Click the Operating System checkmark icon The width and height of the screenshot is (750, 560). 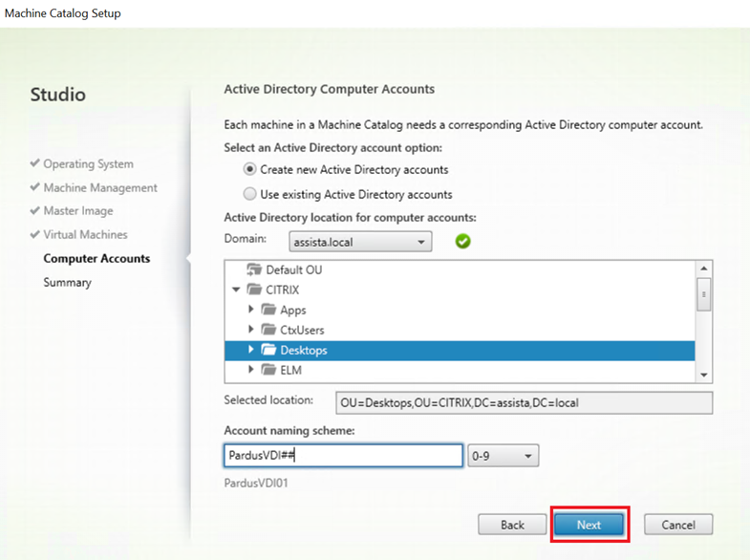[34, 163]
